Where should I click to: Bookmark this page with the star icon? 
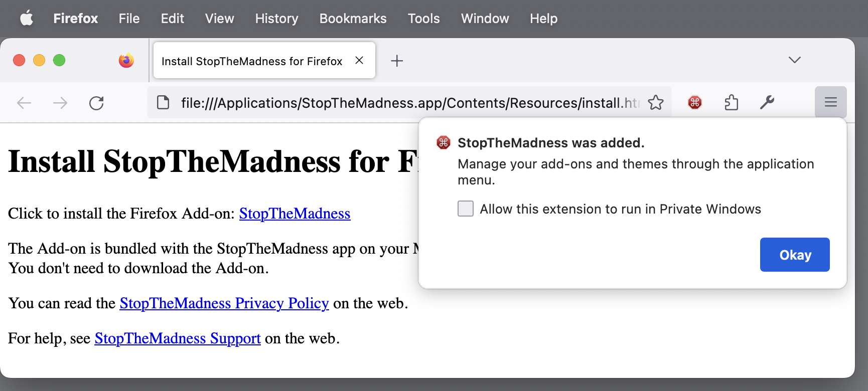pos(655,103)
